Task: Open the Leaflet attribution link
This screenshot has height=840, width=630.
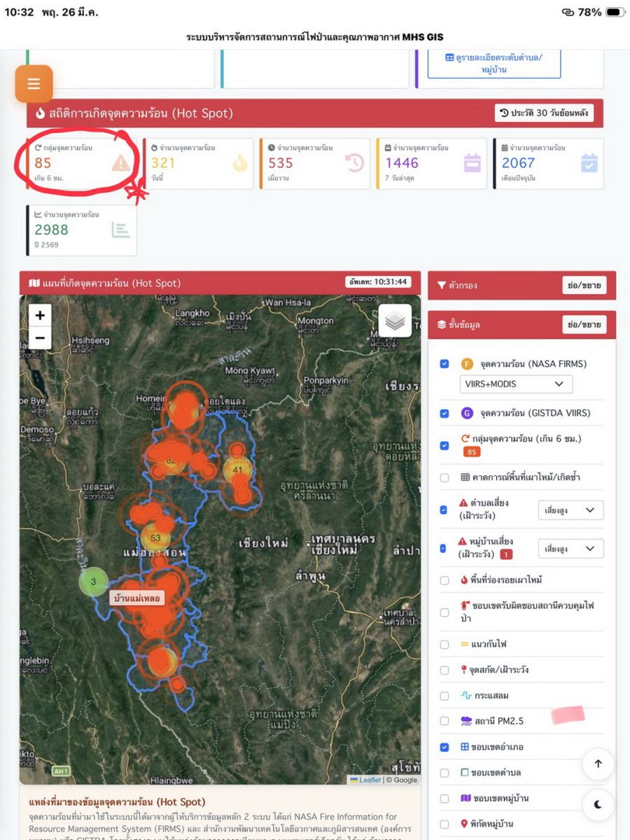Action: tap(370, 780)
